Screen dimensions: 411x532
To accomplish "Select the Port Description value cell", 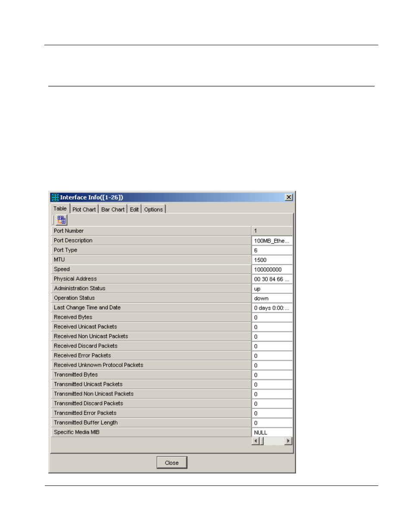I will pos(272,241).
